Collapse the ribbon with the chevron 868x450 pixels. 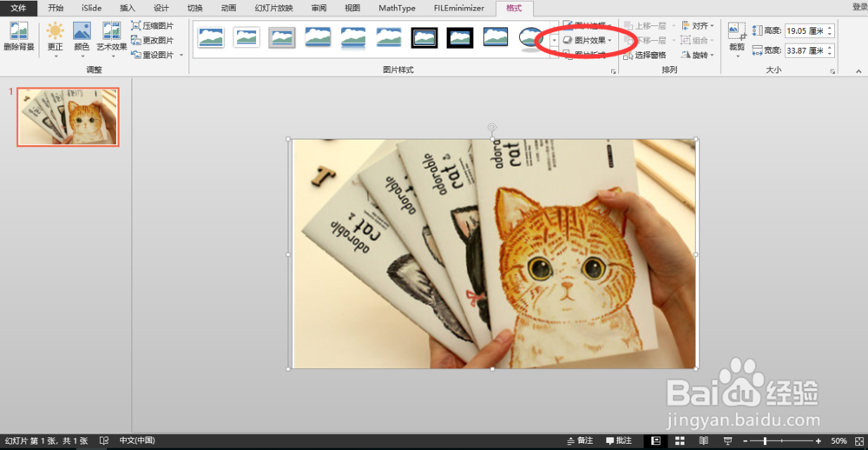pyautogui.click(x=858, y=71)
